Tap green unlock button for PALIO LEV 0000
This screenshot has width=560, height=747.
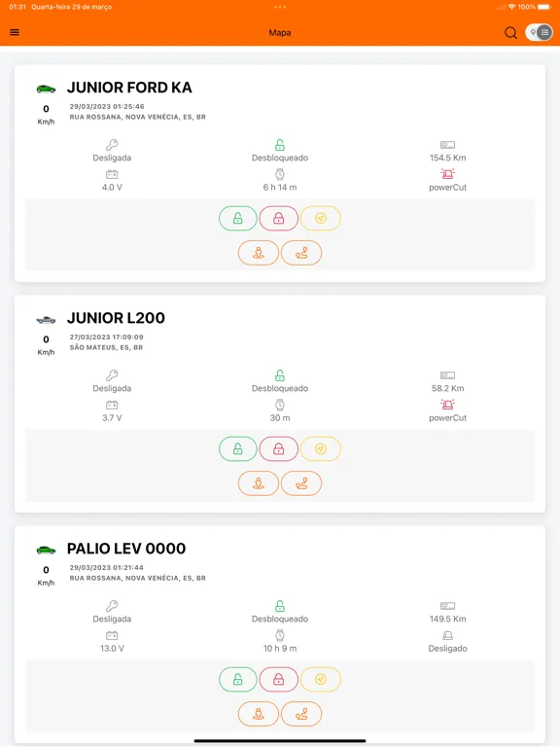pyautogui.click(x=237, y=680)
